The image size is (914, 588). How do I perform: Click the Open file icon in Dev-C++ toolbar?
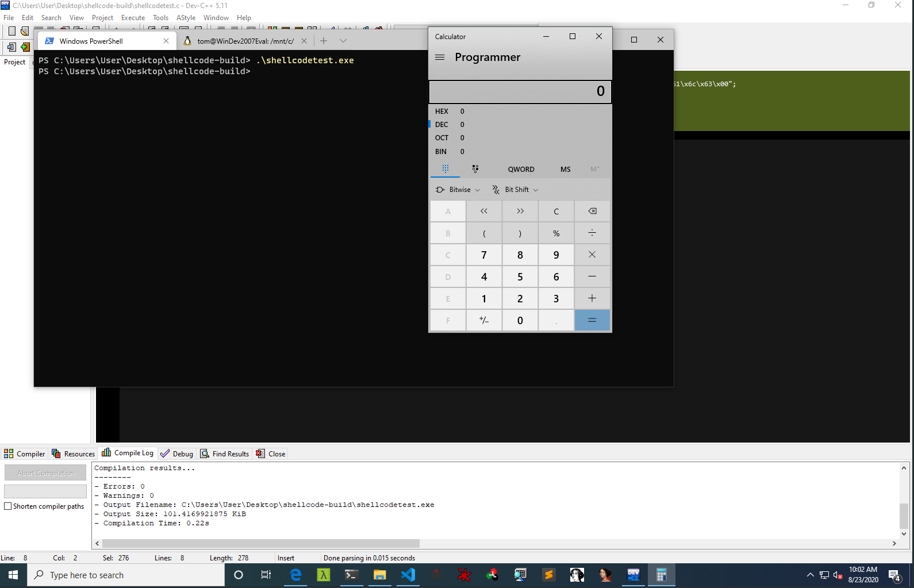point(25,31)
